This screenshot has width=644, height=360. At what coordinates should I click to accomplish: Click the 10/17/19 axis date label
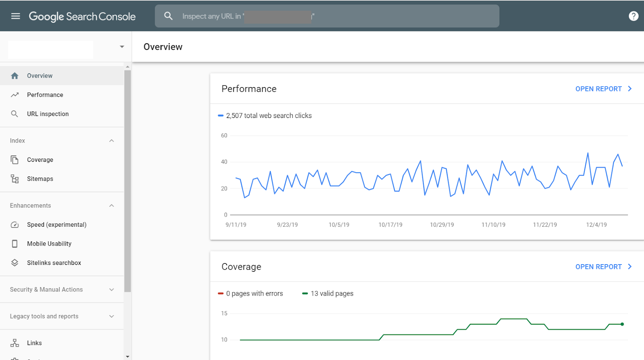click(390, 225)
